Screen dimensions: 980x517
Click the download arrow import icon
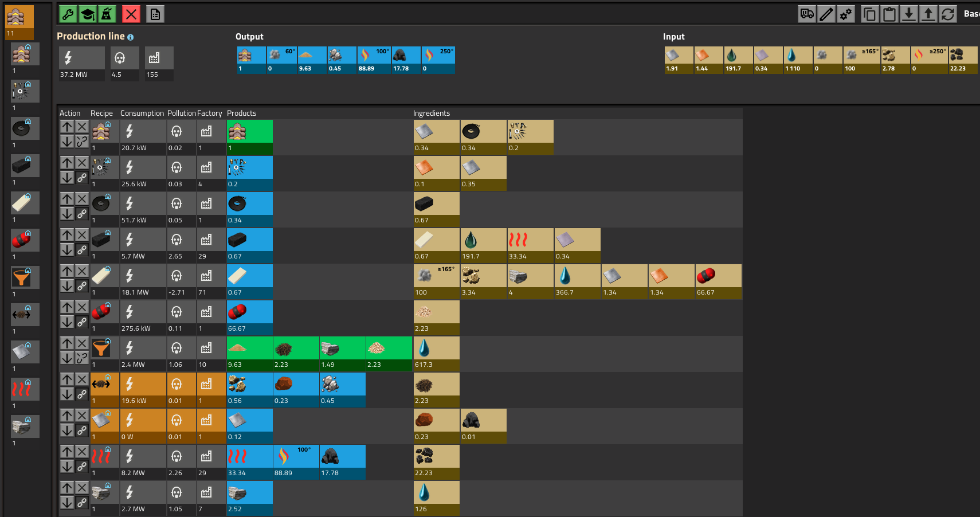[909, 14]
